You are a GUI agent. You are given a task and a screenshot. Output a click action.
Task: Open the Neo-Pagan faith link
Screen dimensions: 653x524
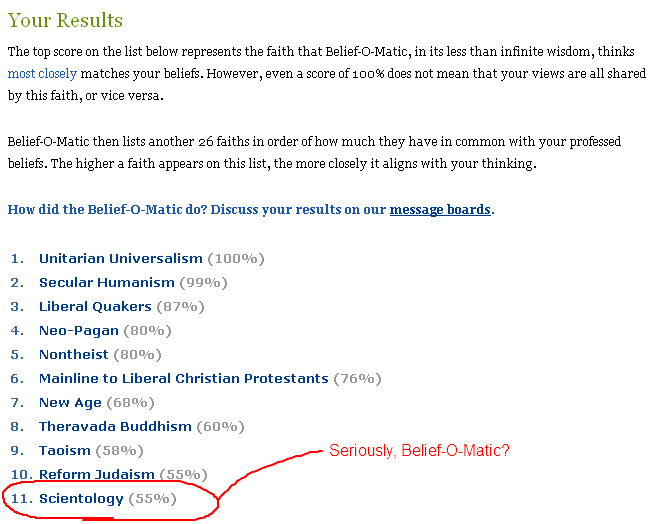[x=78, y=330]
